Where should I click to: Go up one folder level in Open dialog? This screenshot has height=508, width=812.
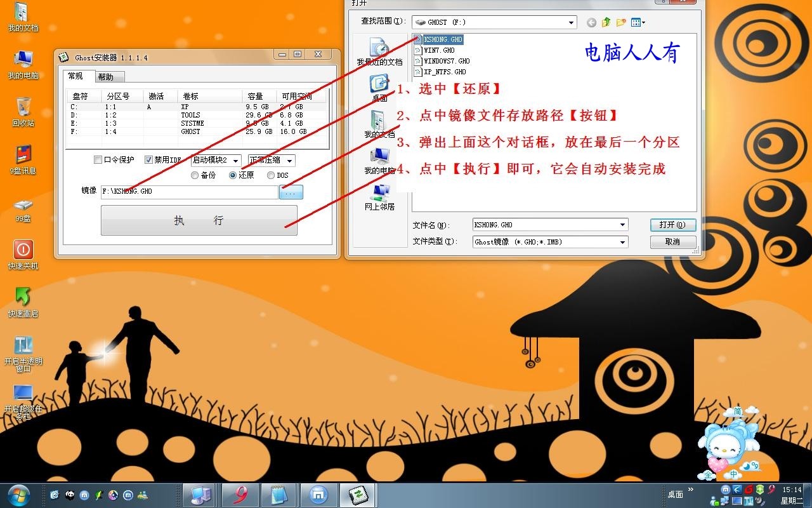(606, 22)
